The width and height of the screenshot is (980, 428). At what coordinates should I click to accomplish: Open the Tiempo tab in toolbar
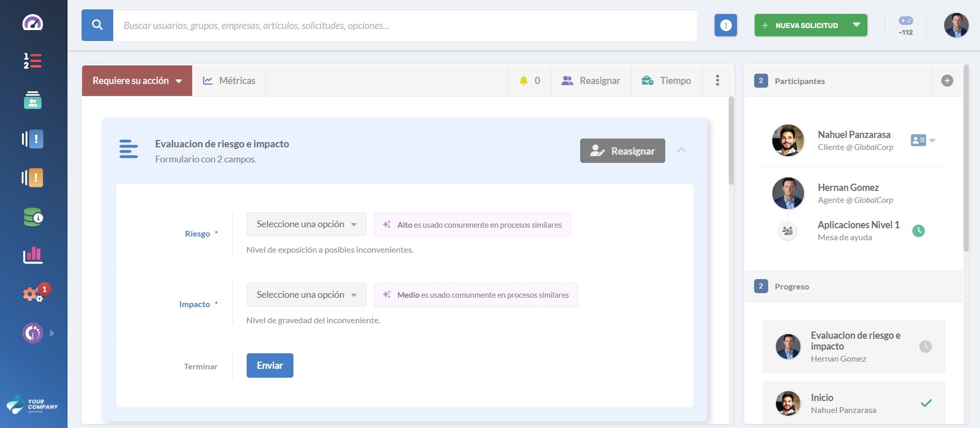coord(666,81)
